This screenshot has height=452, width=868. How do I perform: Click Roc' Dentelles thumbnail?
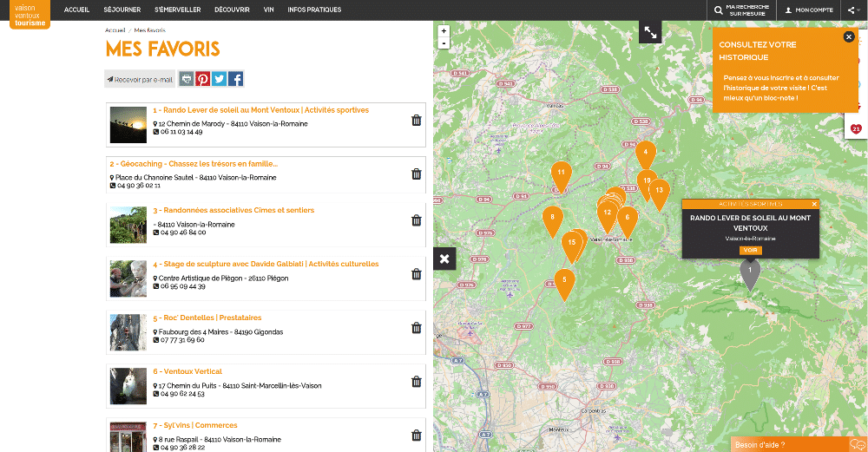(x=128, y=332)
